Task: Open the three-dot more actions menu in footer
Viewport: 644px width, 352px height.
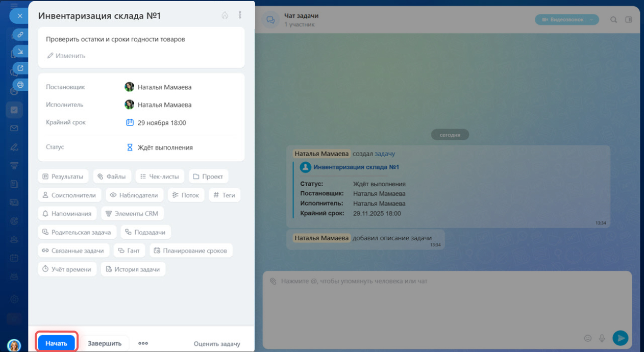Action: (143, 343)
